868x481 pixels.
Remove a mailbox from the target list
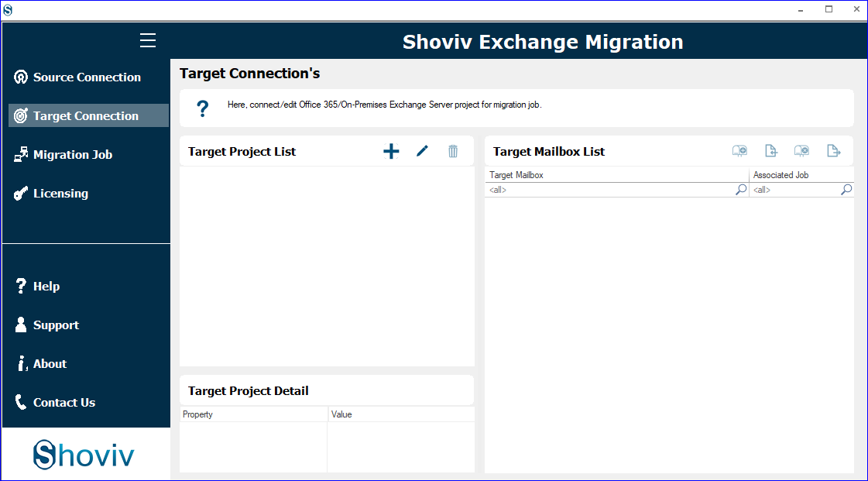[801, 150]
